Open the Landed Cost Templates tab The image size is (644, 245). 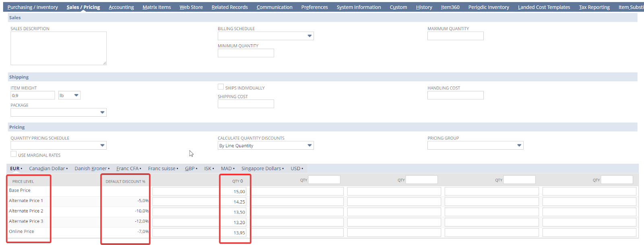(x=544, y=7)
